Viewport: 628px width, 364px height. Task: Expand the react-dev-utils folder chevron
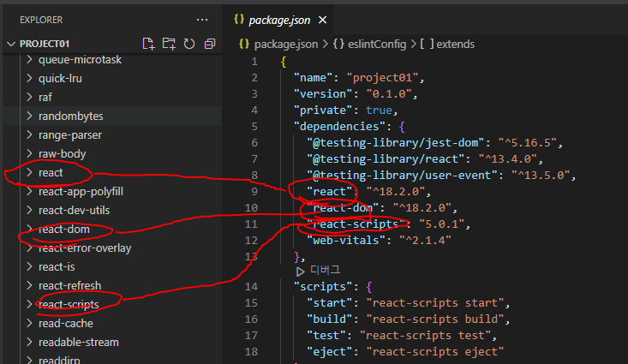click(29, 210)
